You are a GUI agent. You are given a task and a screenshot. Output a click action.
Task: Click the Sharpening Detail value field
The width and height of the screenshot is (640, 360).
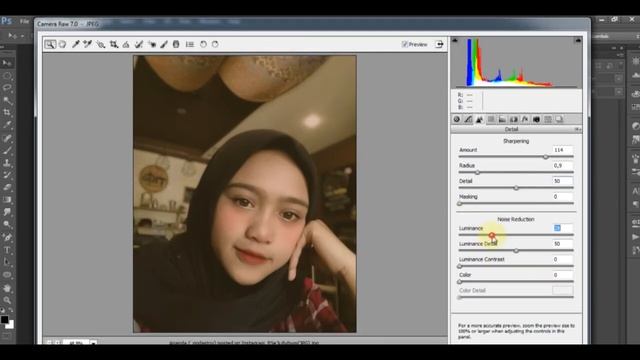[x=562, y=181]
